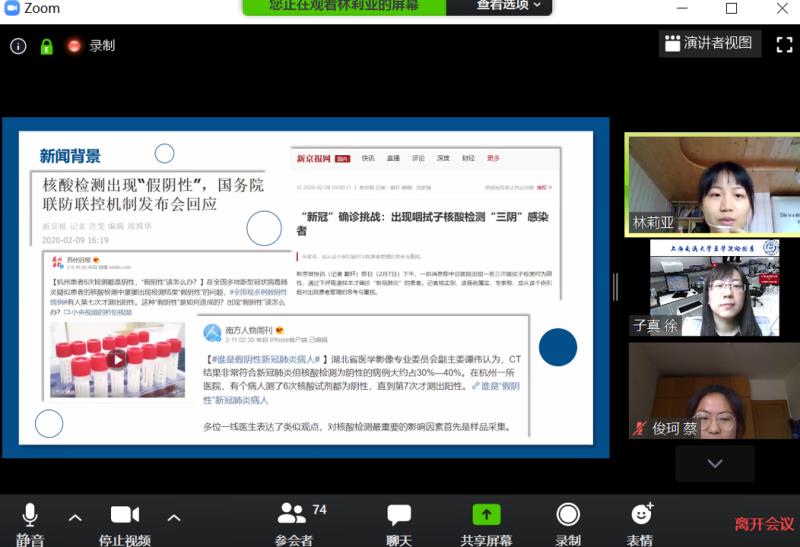The image size is (800, 547).
Task: Open the participants (参会者) panel
Action: click(294, 524)
